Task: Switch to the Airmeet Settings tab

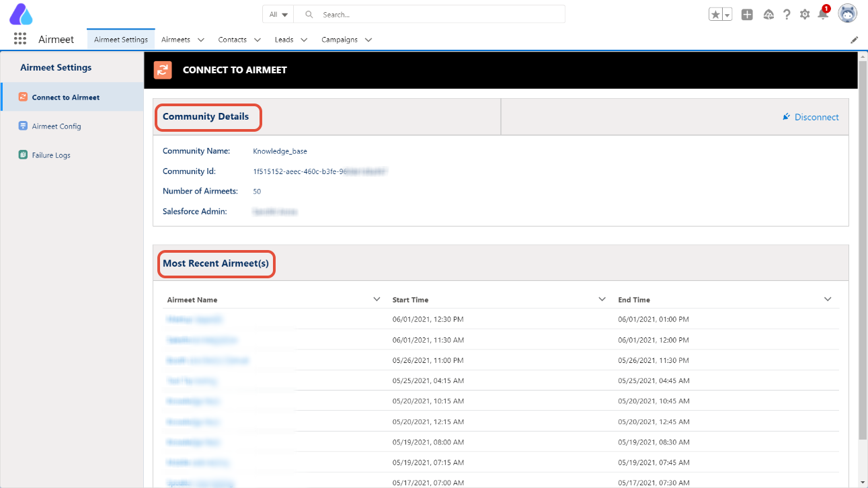Action: click(x=121, y=40)
